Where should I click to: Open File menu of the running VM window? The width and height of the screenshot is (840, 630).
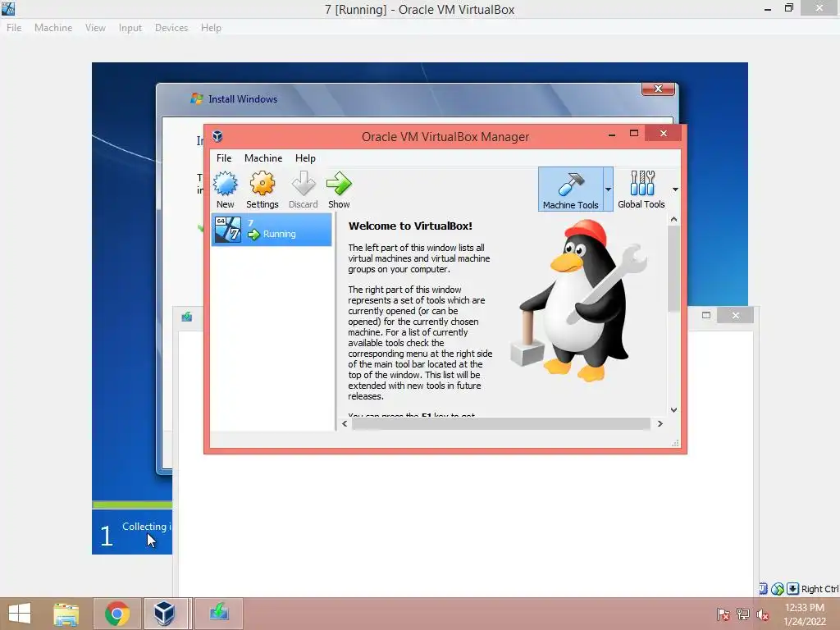14,28
